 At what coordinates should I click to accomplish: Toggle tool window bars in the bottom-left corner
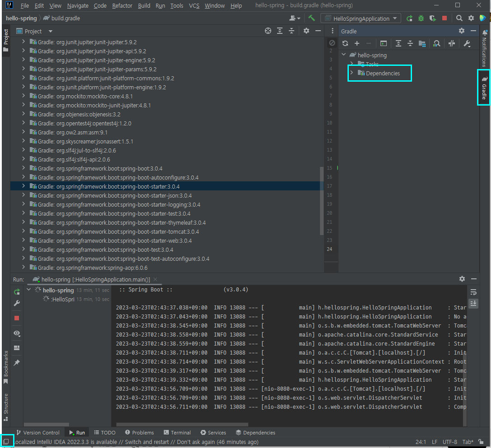click(6, 442)
